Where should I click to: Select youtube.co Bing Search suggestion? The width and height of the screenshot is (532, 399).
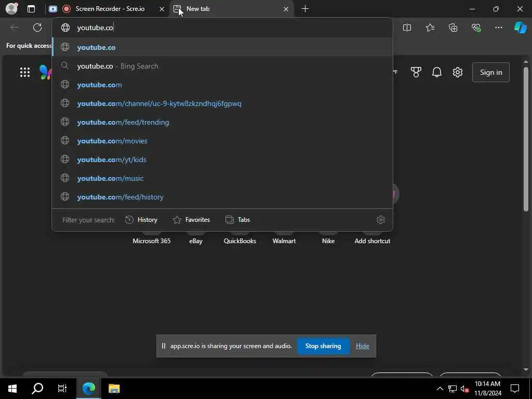tap(222, 66)
